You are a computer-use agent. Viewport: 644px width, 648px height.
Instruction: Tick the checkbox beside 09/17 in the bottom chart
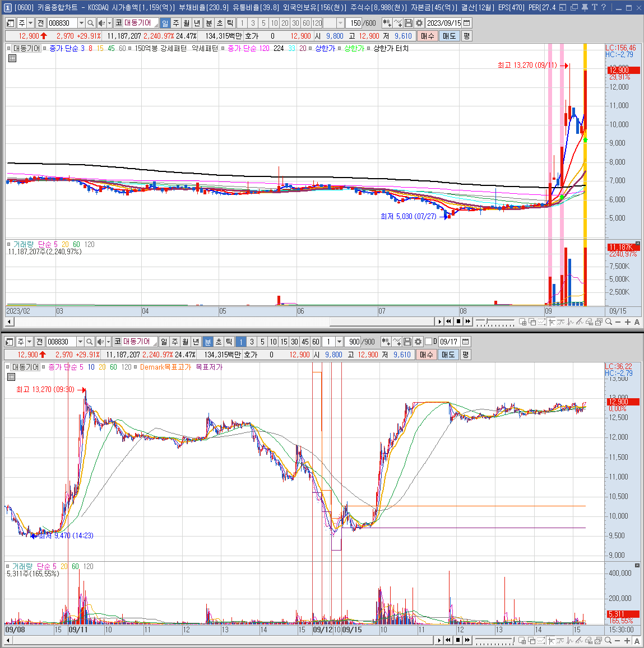(429, 341)
